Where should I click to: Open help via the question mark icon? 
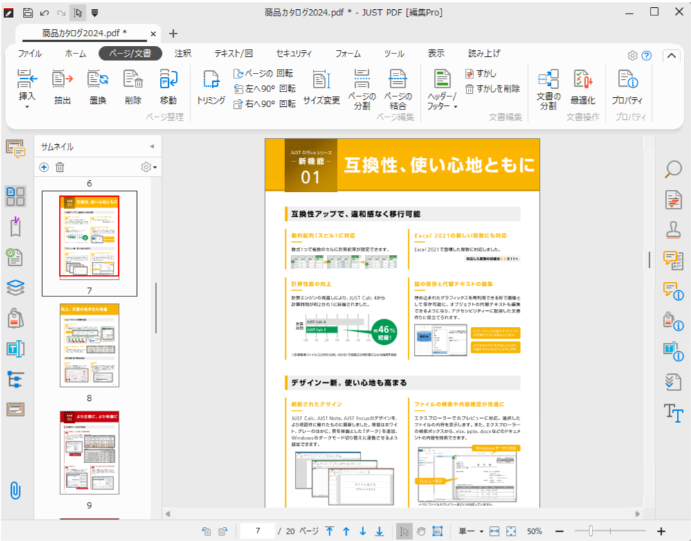click(646, 56)
